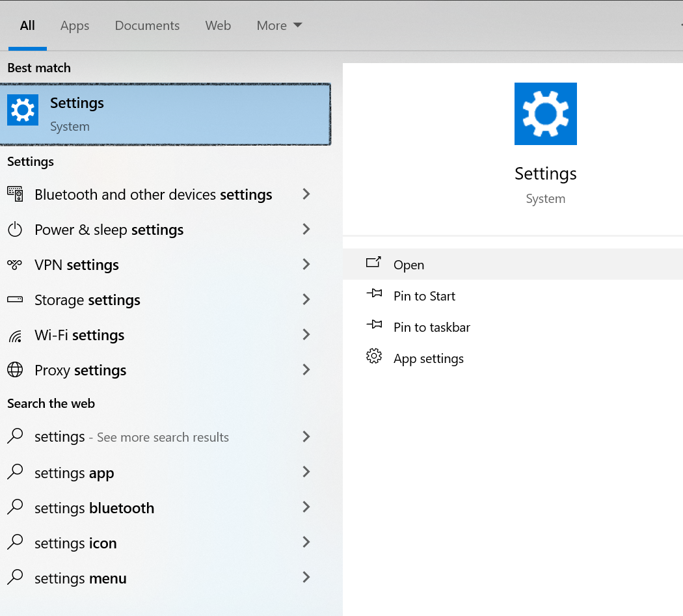Switch to the All tab

click(x=27, y=26)
